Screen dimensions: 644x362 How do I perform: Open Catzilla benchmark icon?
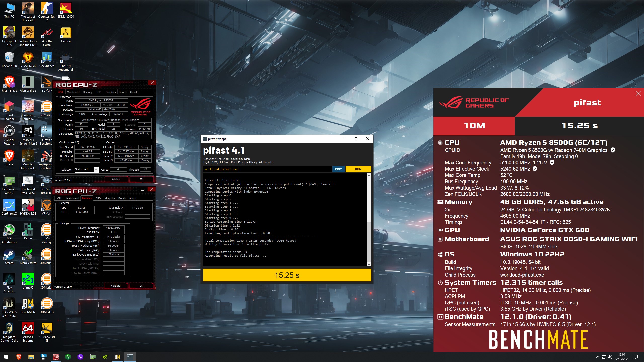coord(66,35)
